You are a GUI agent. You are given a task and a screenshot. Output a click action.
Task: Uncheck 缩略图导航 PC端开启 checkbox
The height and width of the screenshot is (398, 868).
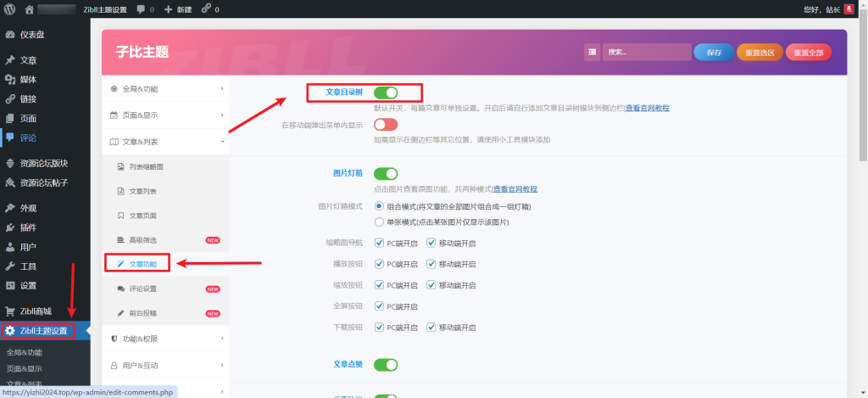(x=380, y=243)
